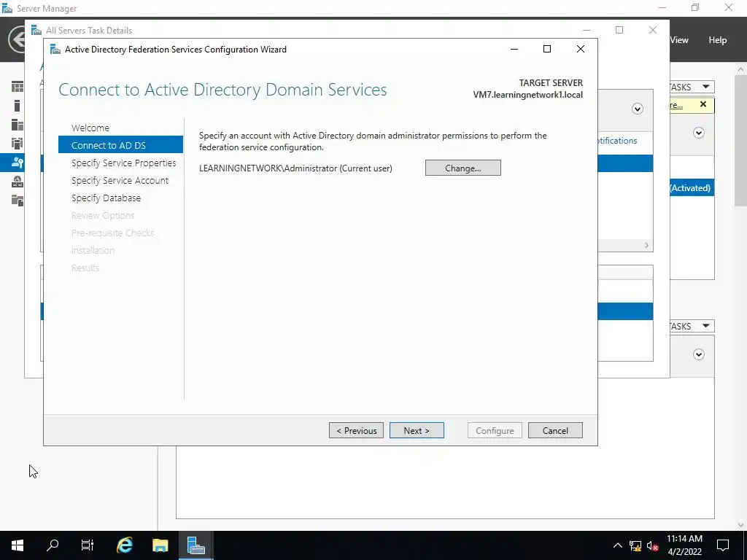This screenshot has width=747, height=560.
Task: Go to Specify Service Account step
Action: click(x=120, y=181)
